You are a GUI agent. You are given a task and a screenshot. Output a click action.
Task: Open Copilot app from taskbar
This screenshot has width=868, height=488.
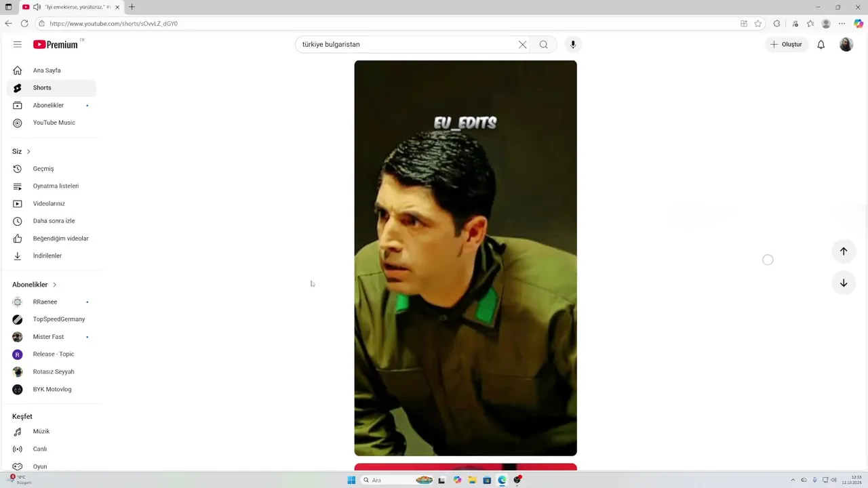click(457, 481)
